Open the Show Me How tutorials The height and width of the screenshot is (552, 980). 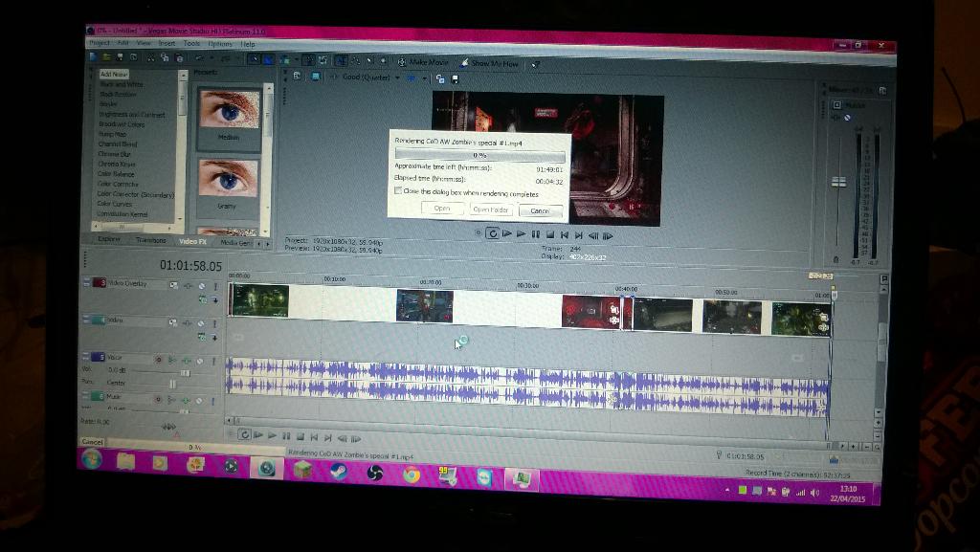tap(489, 63)
